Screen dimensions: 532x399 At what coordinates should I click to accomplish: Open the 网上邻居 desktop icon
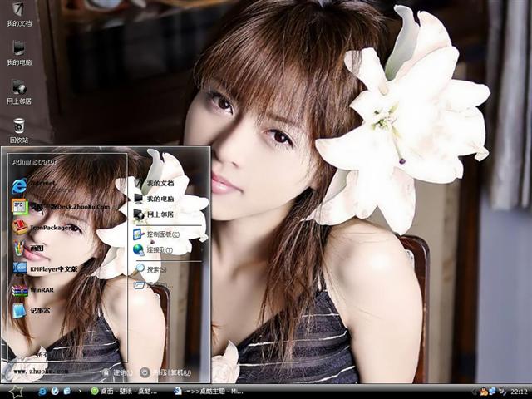[x=18, y=92]
